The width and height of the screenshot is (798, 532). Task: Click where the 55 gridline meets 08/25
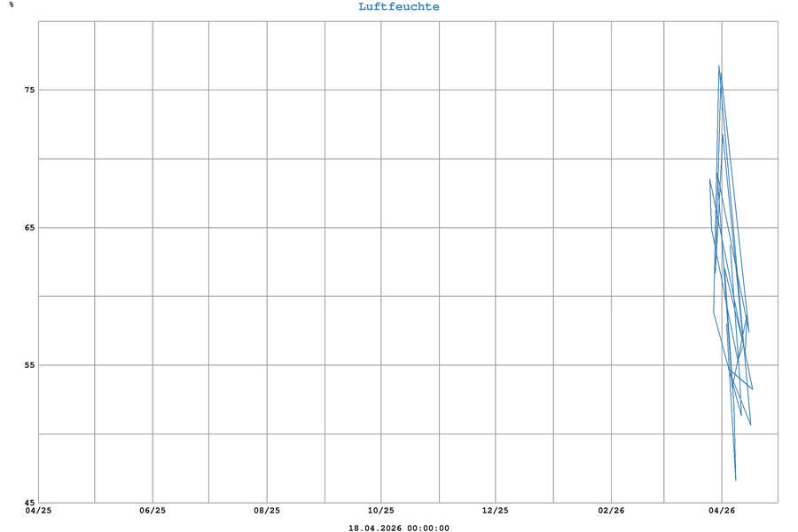(x=267, y=365)
